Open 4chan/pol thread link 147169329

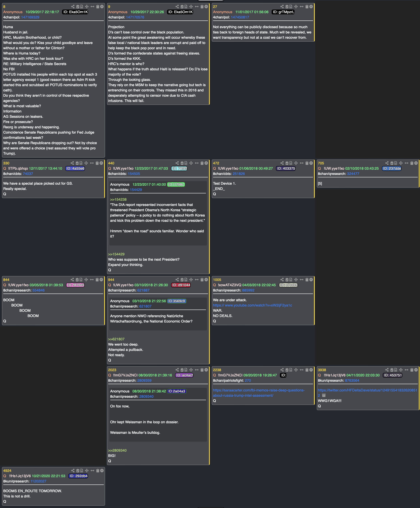[30, 17]
